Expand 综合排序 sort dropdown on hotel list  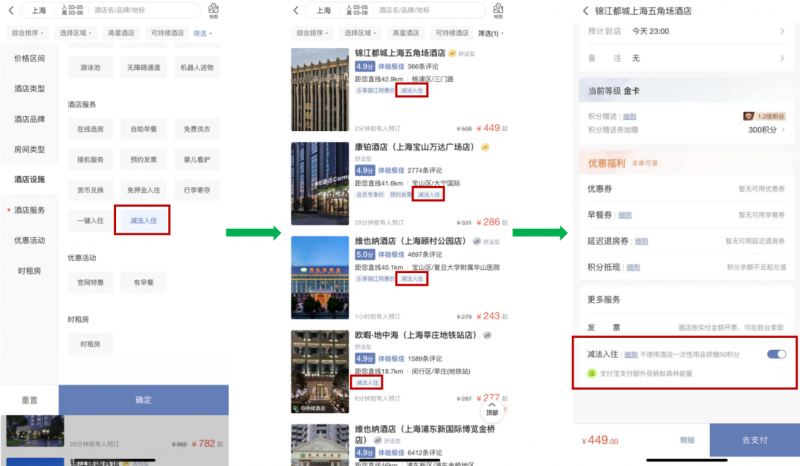click(312, 33)
